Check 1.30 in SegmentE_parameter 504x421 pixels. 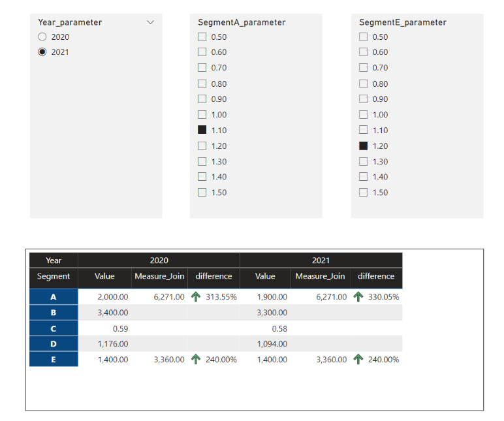point(363,161)
